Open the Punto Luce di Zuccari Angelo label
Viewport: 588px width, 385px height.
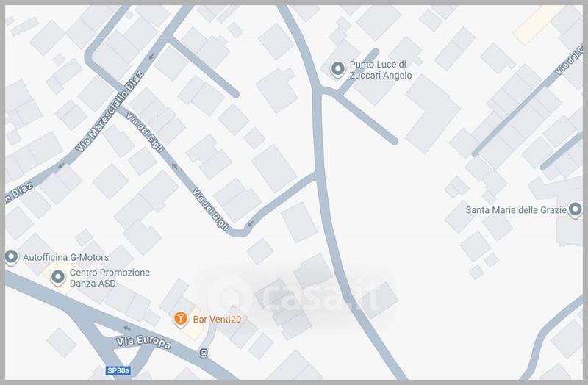coord(381,70)
